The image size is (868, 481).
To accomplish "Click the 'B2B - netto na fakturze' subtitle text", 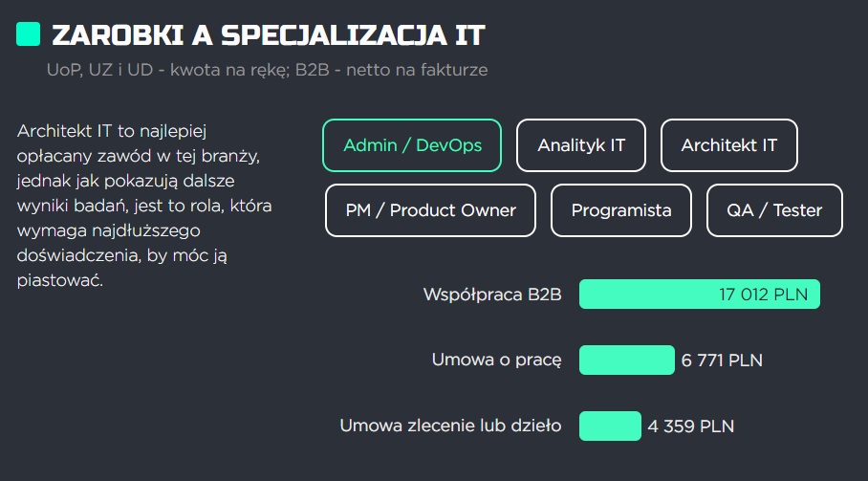I will [x=391, y=71].
